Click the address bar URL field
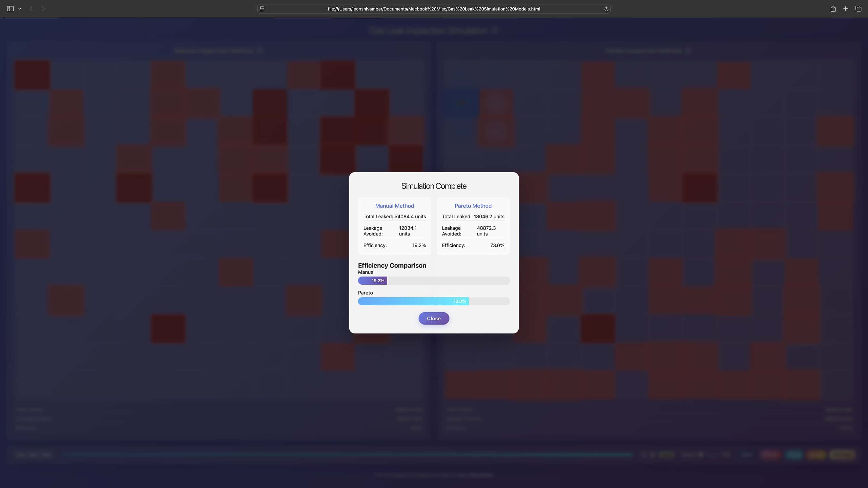Viewport: 868px width, 488px height. (434, 9)
